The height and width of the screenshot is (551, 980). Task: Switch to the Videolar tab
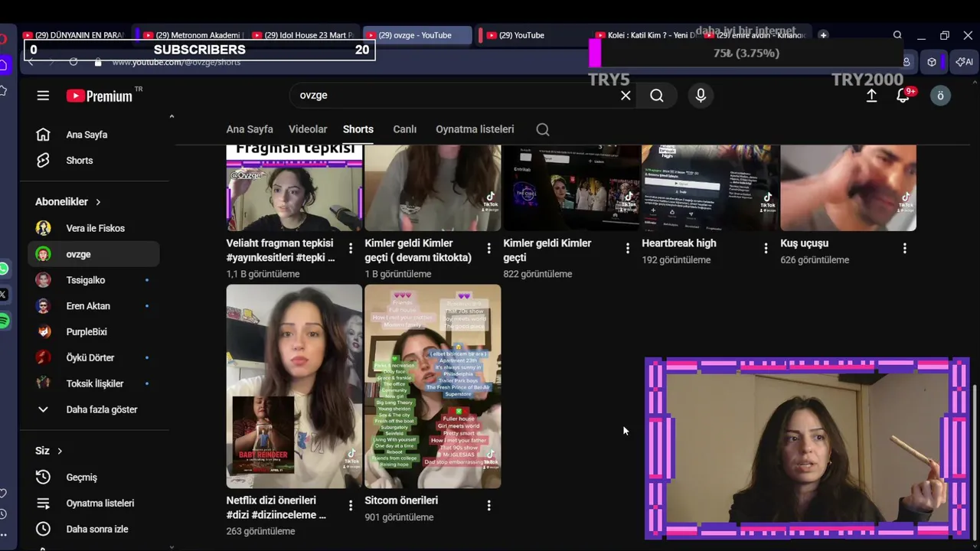pos(308,129)
